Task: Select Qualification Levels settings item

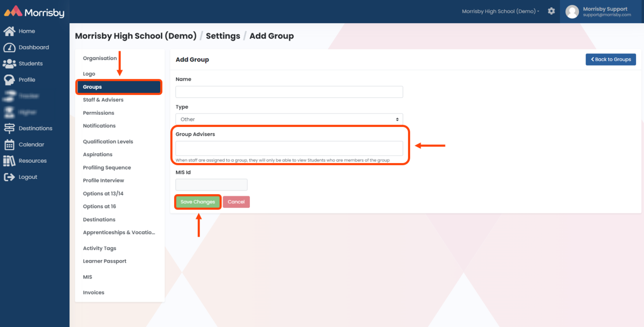Action: point(108,142)
